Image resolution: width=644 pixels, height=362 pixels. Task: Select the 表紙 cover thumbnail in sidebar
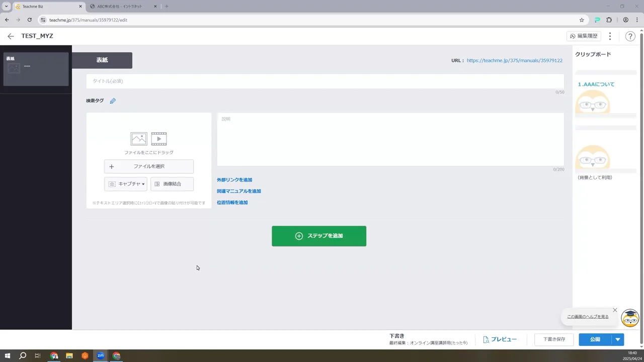click(36, 69)
